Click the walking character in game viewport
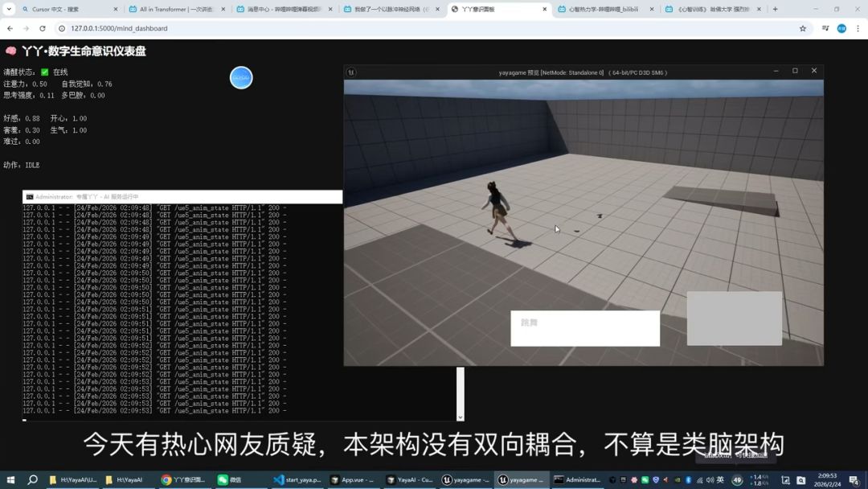 [x=498, y=211]
